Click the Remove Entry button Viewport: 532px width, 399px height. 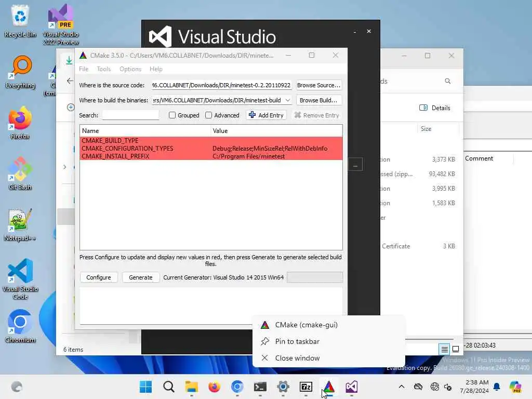317,115
